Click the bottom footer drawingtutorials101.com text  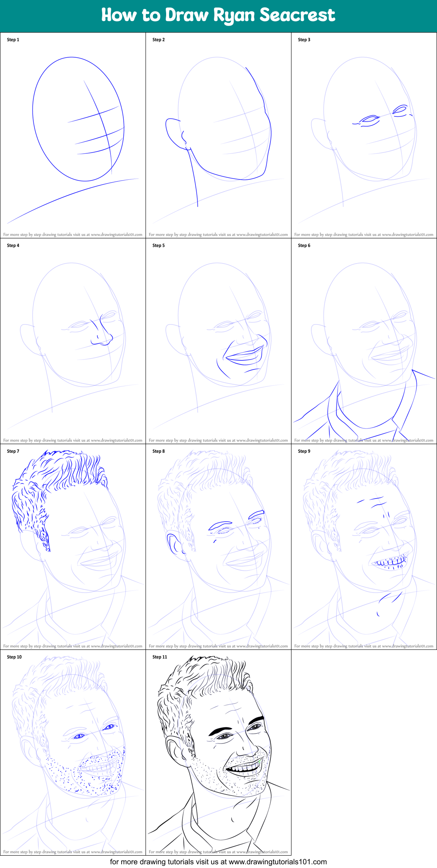[218, 861]
